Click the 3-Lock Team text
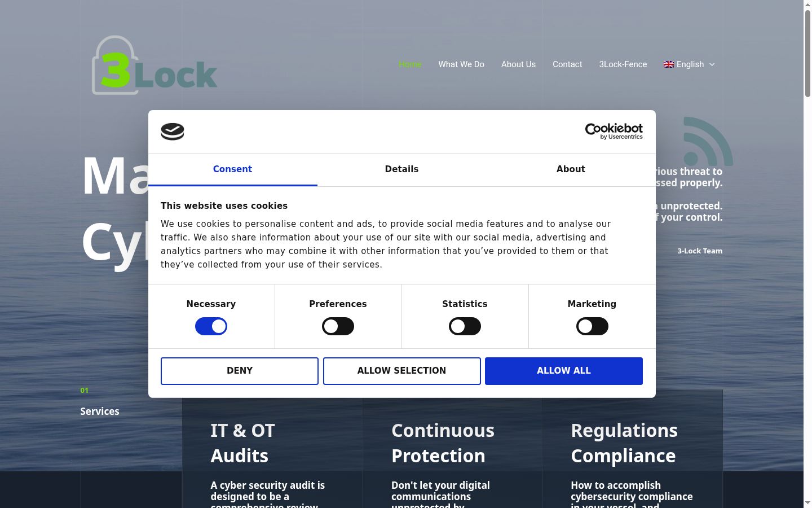The image size is (812, 508). click(700, 251)
